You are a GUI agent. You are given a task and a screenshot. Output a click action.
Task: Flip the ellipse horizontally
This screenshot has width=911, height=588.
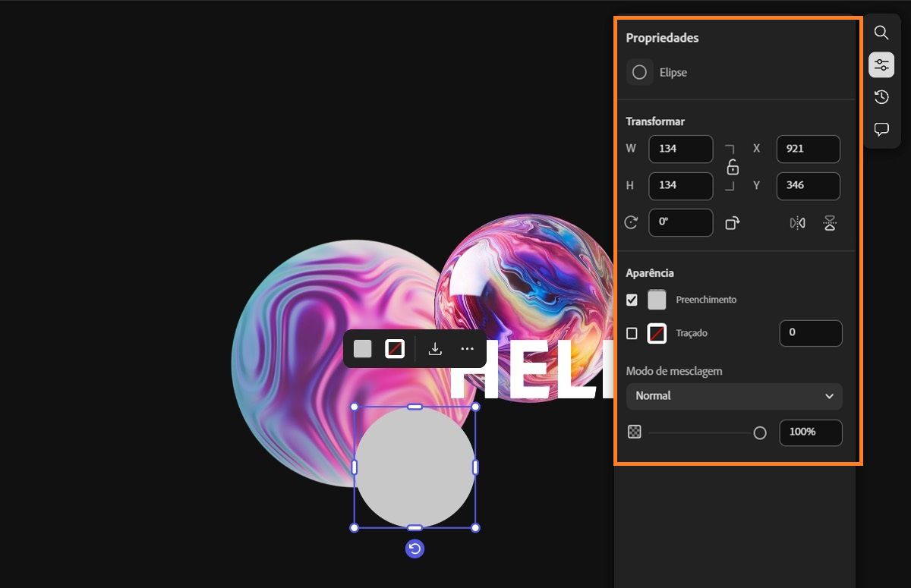[x=796, y=222]
